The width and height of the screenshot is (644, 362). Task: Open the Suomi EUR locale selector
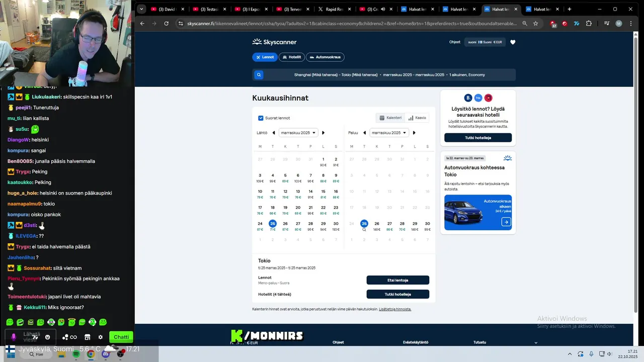click(485, 42)
